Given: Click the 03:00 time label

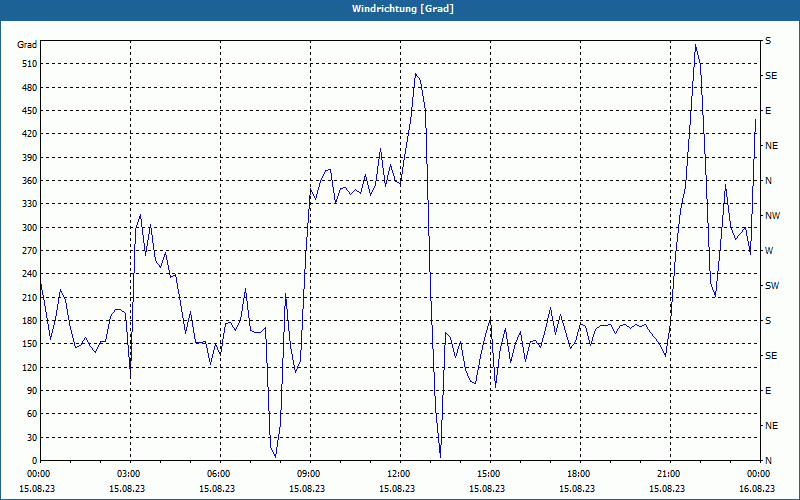Looking at the screenshot, I should coord(128,473).
